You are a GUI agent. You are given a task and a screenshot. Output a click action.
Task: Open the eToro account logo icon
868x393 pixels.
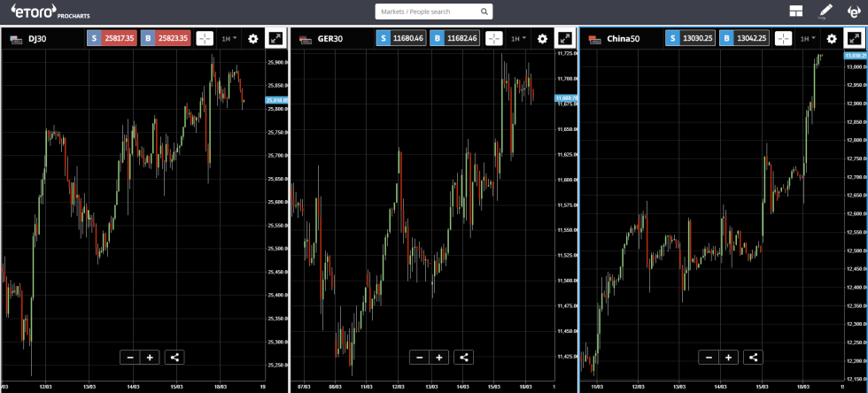click(853, 12)
